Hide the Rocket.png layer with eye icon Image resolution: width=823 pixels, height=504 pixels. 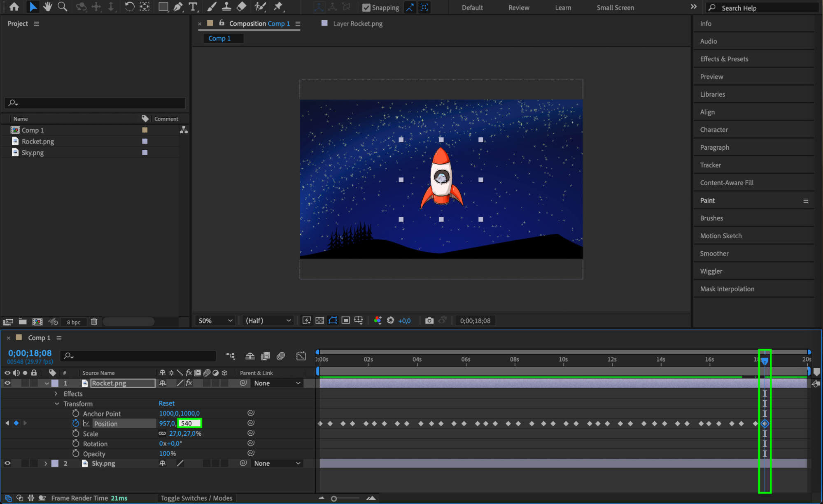(7, 383)
